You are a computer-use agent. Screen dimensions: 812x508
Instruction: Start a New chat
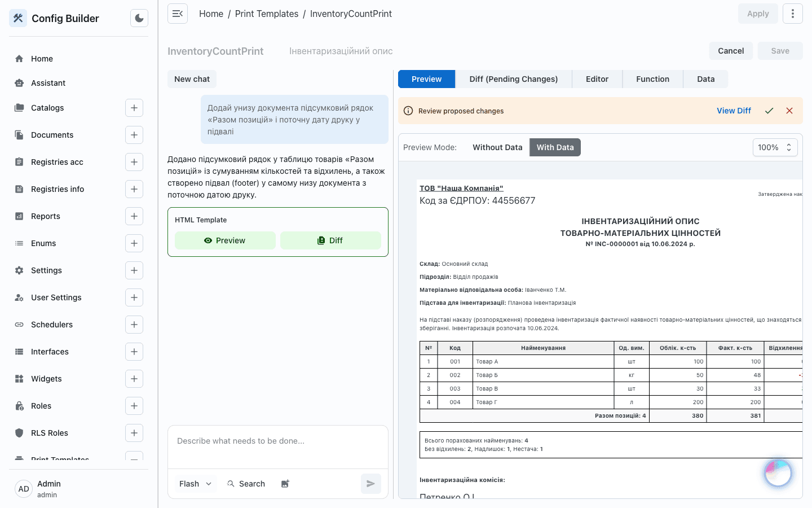point(192,79)
